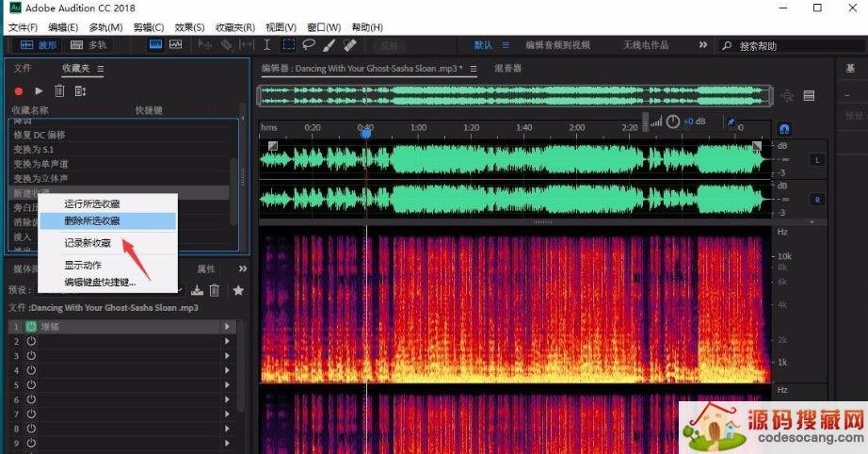Choose 删除所选收藏 from context menu
Image resolution: width=868 pixels, height=454 pixels.
click(92, 220)
